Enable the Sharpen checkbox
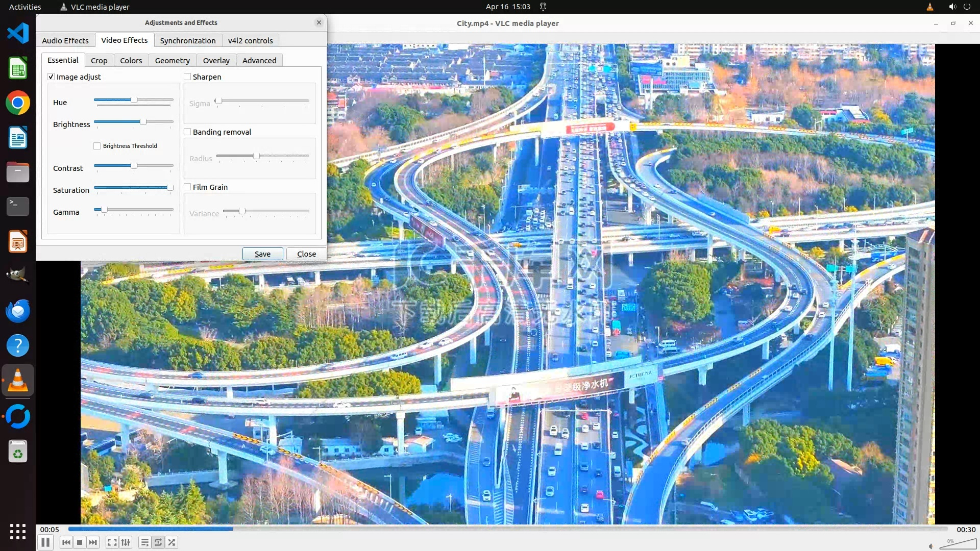This screenshot has width=980, height=551. tap(187, 77)
